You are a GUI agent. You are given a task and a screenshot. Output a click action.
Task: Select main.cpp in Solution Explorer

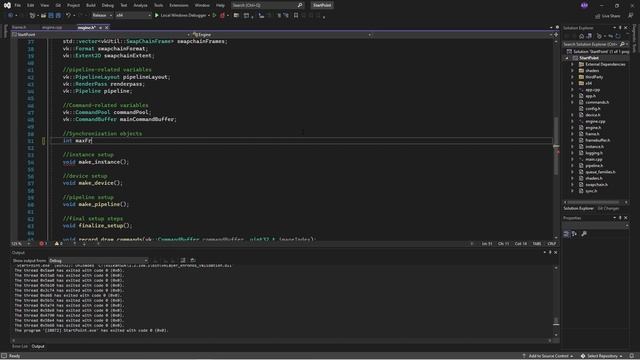pos(593,159)
